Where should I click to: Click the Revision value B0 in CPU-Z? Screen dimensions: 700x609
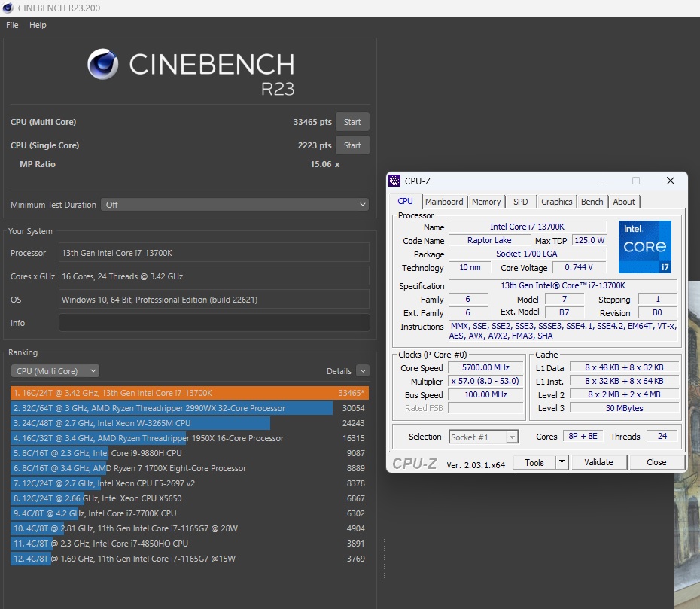tap(658, 312)
